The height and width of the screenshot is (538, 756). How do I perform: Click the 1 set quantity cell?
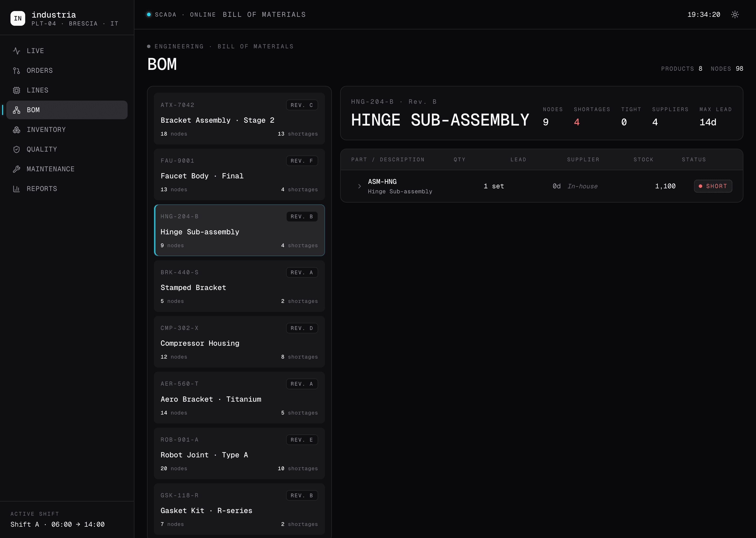(x=494, y=186)
